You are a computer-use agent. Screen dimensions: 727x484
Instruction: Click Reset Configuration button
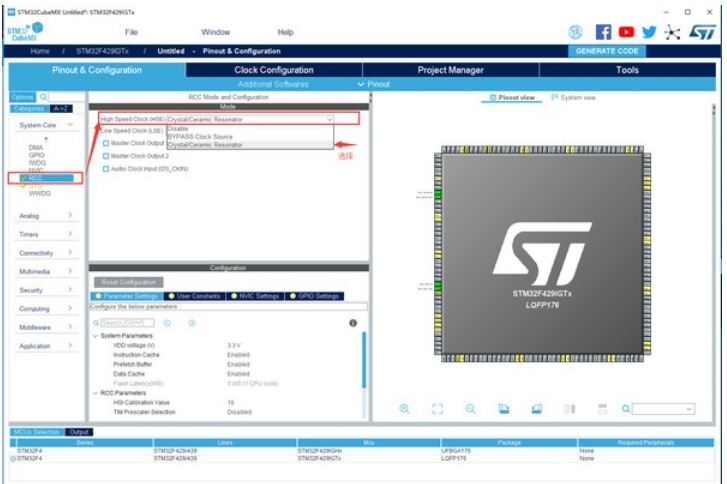tap(129, 282)
